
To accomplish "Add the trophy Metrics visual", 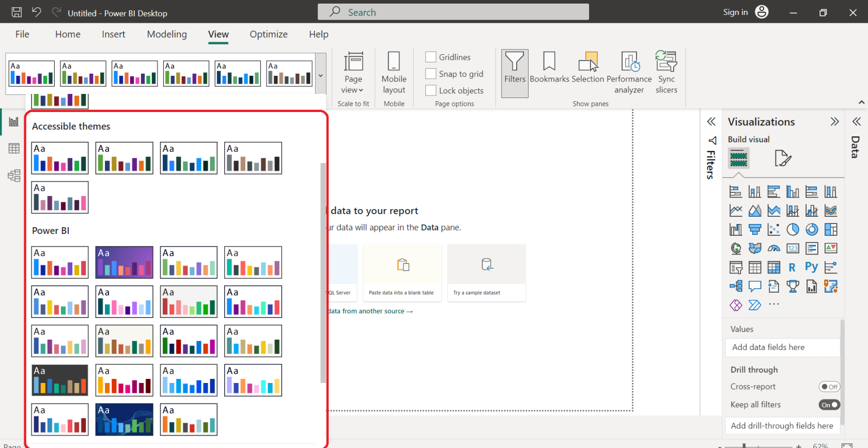I will tap(793, 286).
